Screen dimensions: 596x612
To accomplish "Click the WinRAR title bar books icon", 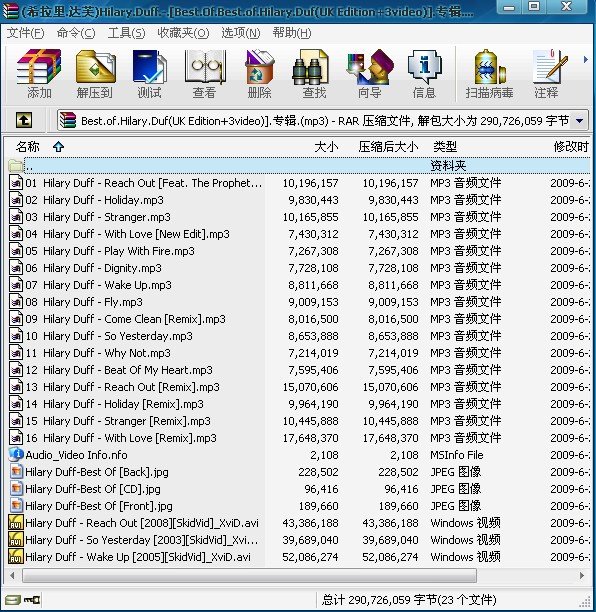I will pos(10,11).
